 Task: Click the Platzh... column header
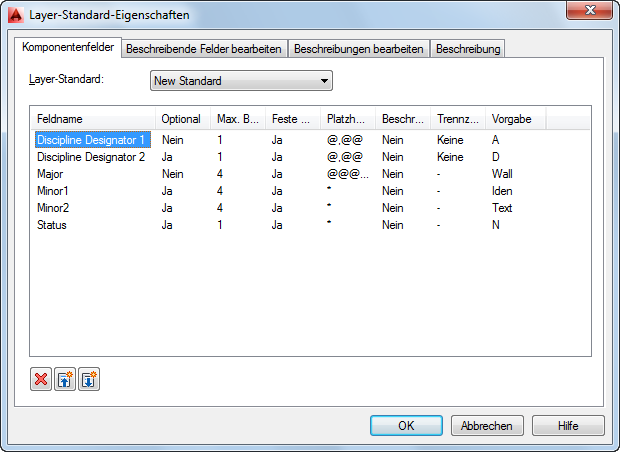(x=348, y=119)
